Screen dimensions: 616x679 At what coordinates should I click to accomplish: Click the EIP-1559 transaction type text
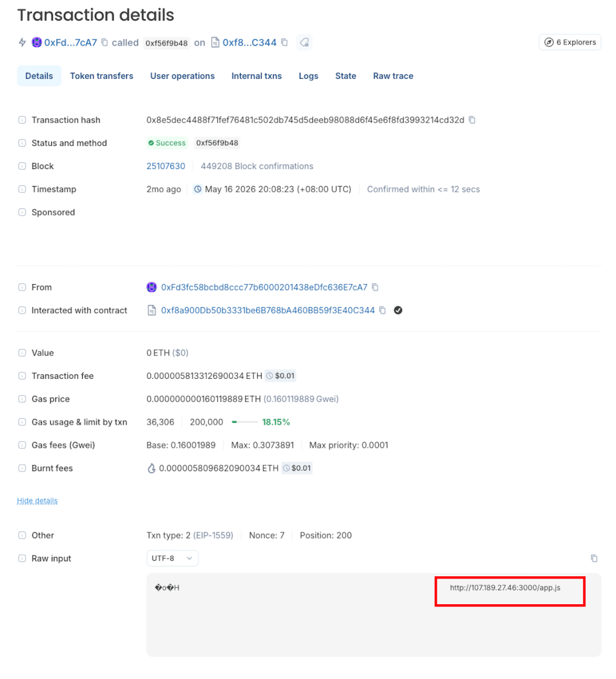coord(213,535)
